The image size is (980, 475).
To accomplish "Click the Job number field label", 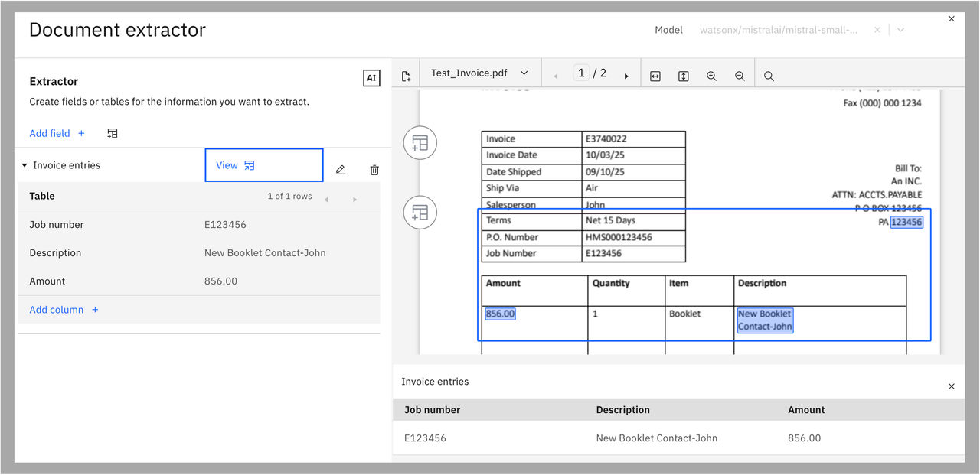I will [x=57, y=225].
